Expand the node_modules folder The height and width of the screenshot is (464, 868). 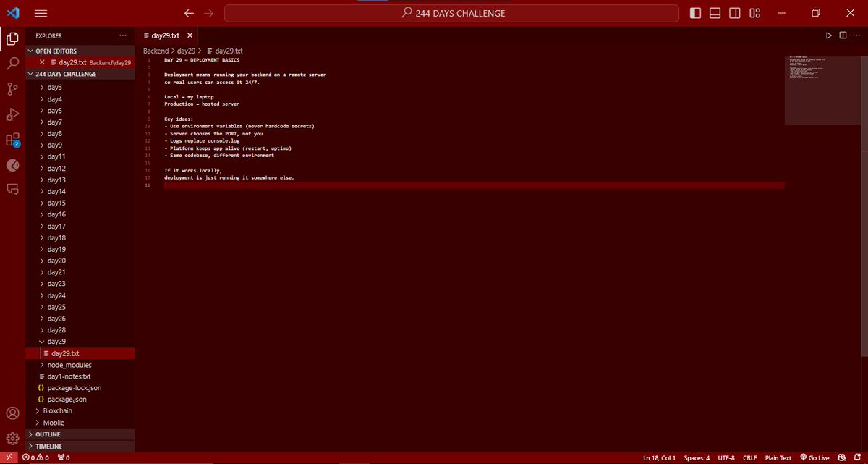tap(80, 365)
